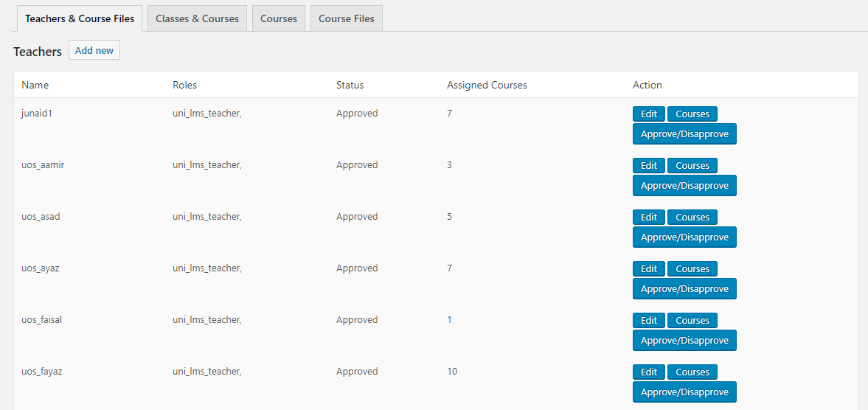Viewport: 868px width, 410px height.
Task: Click Add new teacher button
Action: point(94,50)
